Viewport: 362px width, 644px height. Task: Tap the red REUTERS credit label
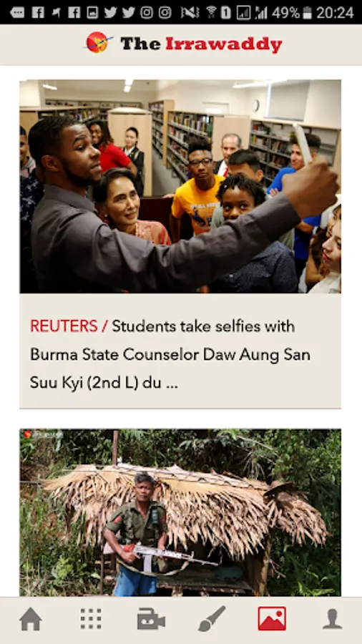pyautogui.click(x=64, y=326)
